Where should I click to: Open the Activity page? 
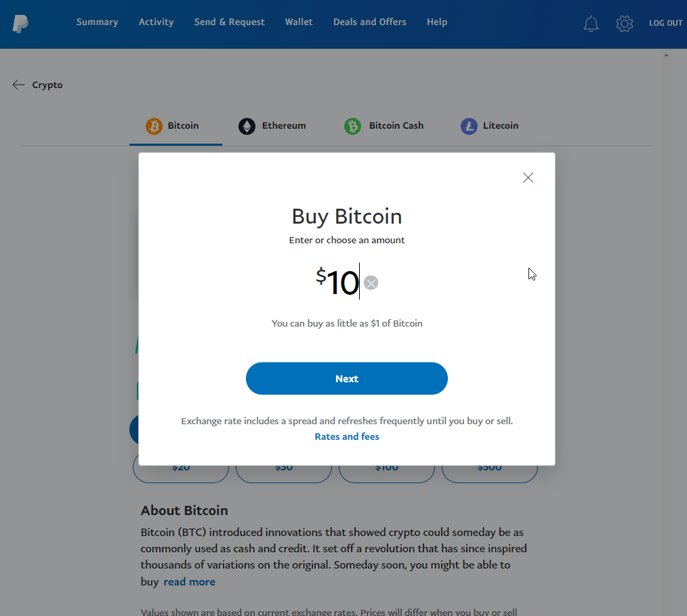[156, 22]
